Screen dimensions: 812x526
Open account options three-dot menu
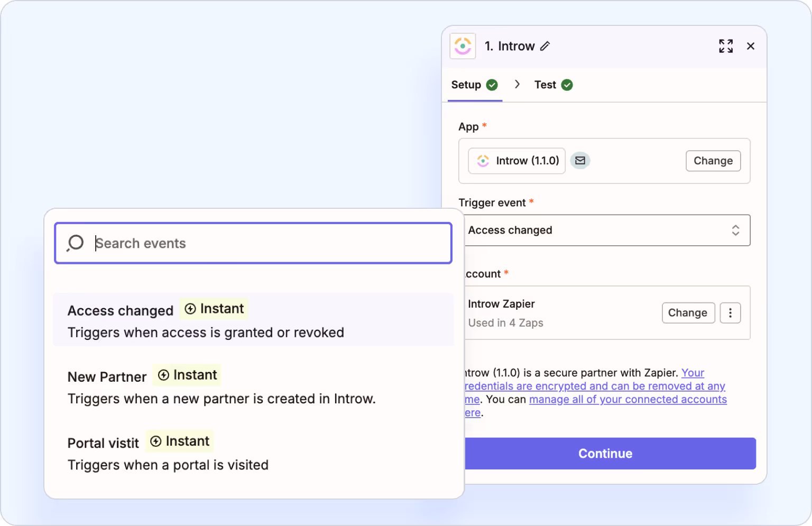tap(730, 312)
